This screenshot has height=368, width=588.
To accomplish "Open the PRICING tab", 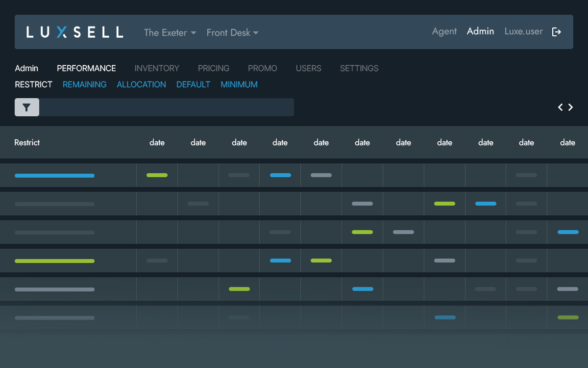I will (x=214, y=68).
